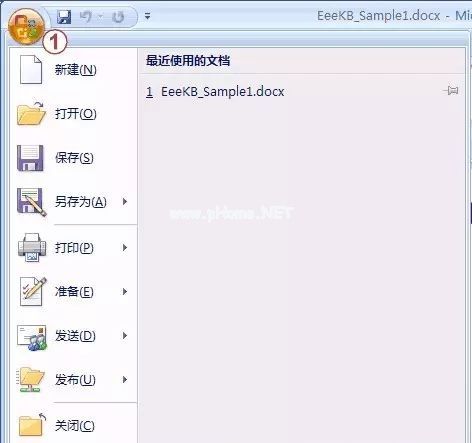This screenshot has width=472, height=443.
Task: Click the Undo arrow in quick access toolbar
Action: point(86,16)
